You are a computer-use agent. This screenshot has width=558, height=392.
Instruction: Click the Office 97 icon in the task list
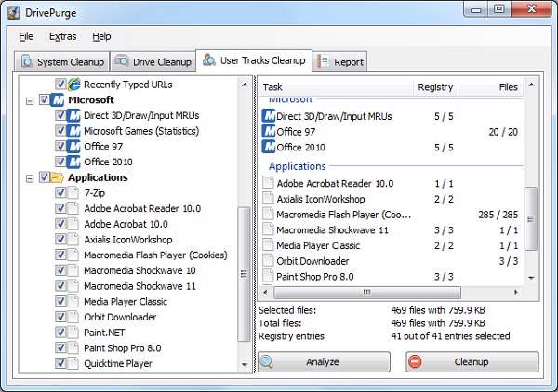tap(269, 132)
